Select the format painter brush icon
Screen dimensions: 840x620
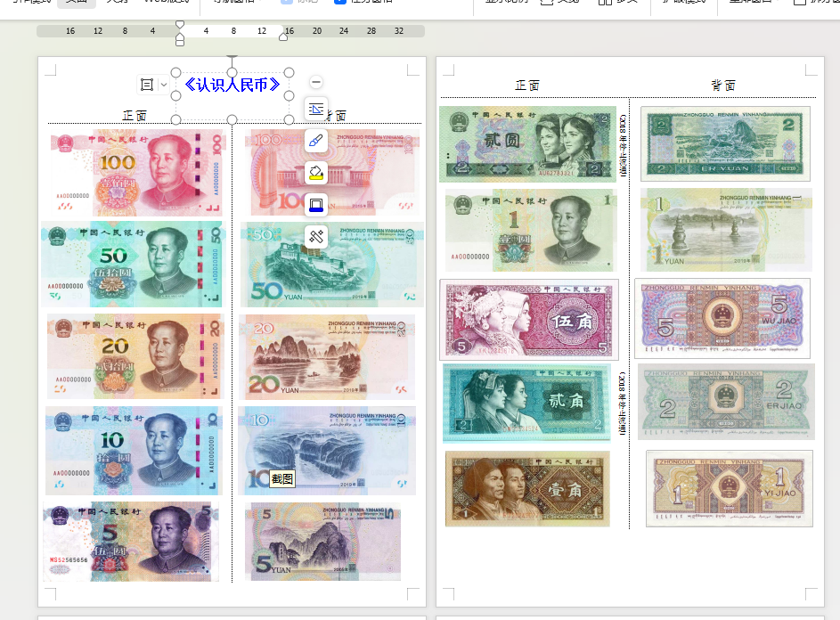pos(316,141)
